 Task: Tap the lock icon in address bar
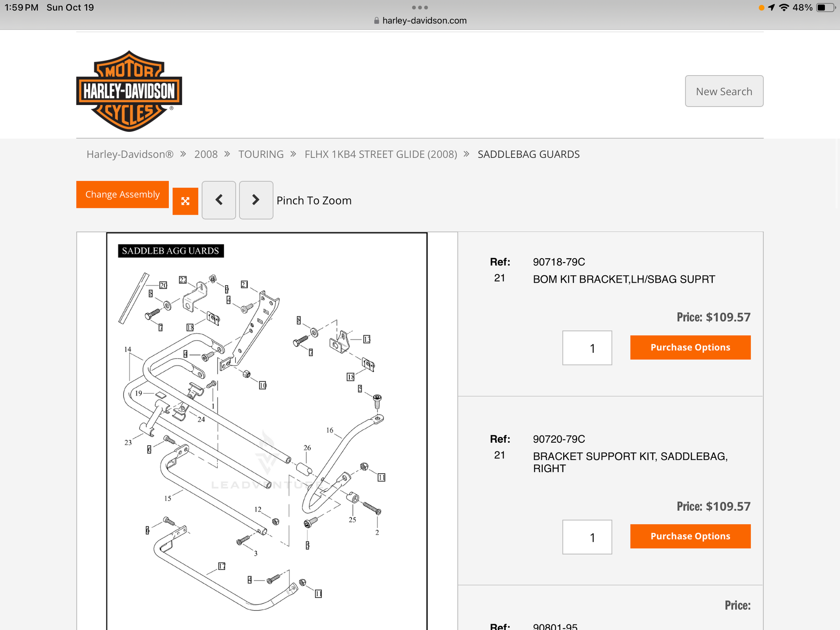coord(376,21)
